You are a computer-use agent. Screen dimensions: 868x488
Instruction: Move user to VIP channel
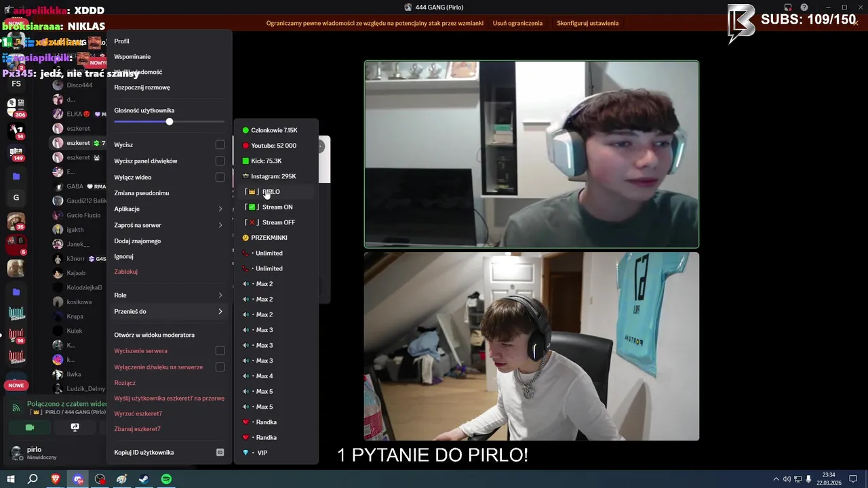pyautogui.click(x=276, y=453)
